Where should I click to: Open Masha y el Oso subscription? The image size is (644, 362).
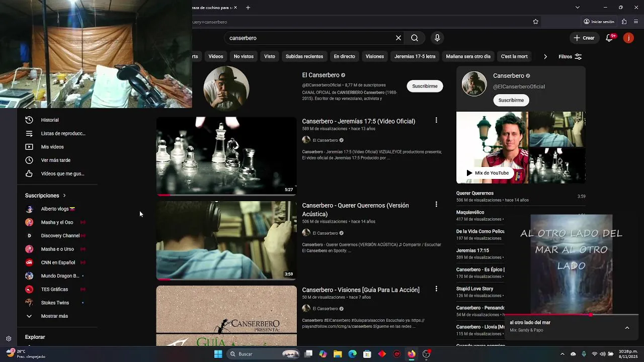point(56,222)
